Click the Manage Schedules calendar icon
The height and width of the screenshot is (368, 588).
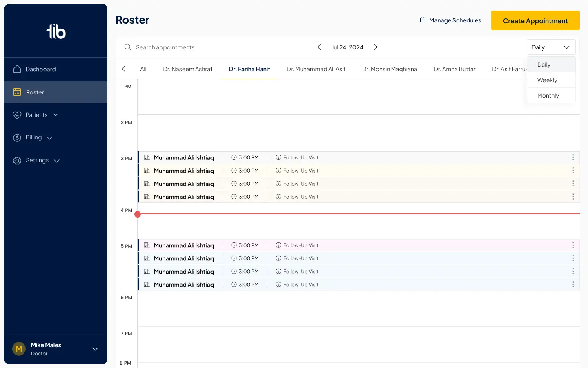tap(423, 20)
